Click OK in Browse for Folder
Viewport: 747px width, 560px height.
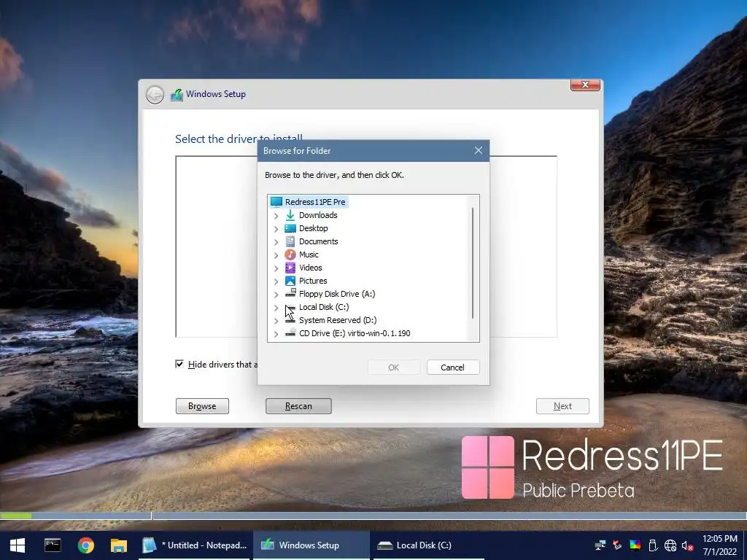[393, 367]
